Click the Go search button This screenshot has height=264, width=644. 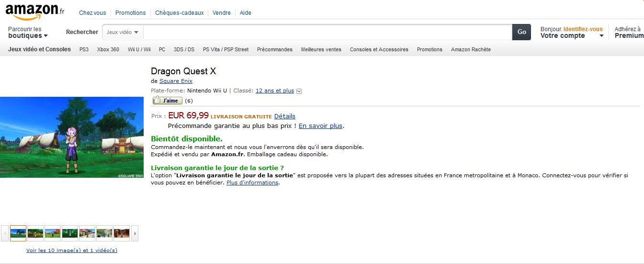click(x=521, y=32)
